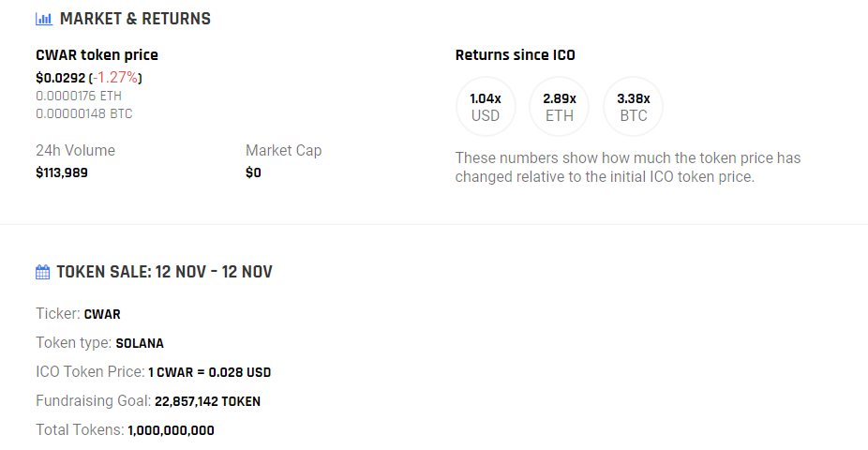This screenshot has height=450, width=868.
Task: Click the 24h Volume value $113,989
Action: point(62,172)
